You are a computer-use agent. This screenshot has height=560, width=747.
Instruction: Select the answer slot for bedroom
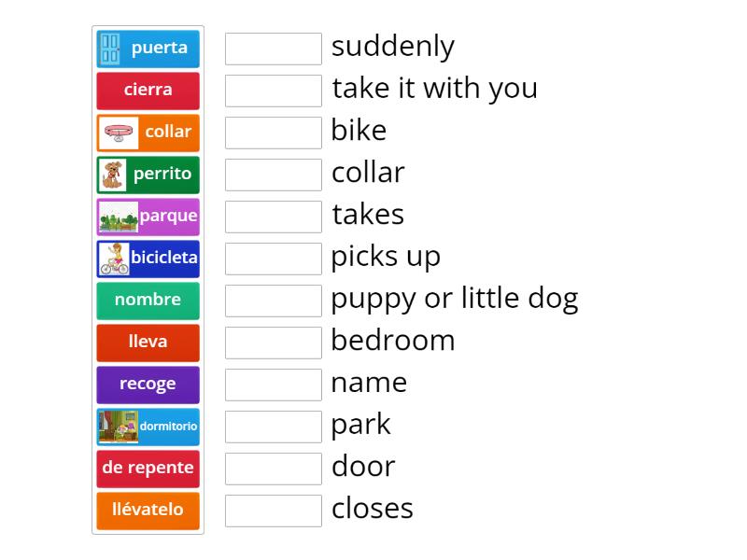coord(273,343)
